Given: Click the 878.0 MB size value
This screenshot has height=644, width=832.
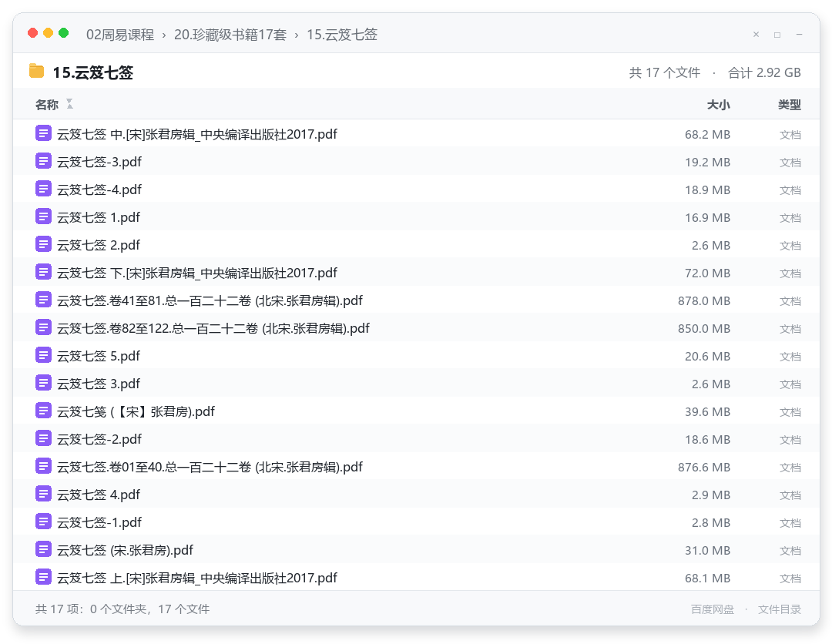Looking at the screenshot, I should point(704,301).
